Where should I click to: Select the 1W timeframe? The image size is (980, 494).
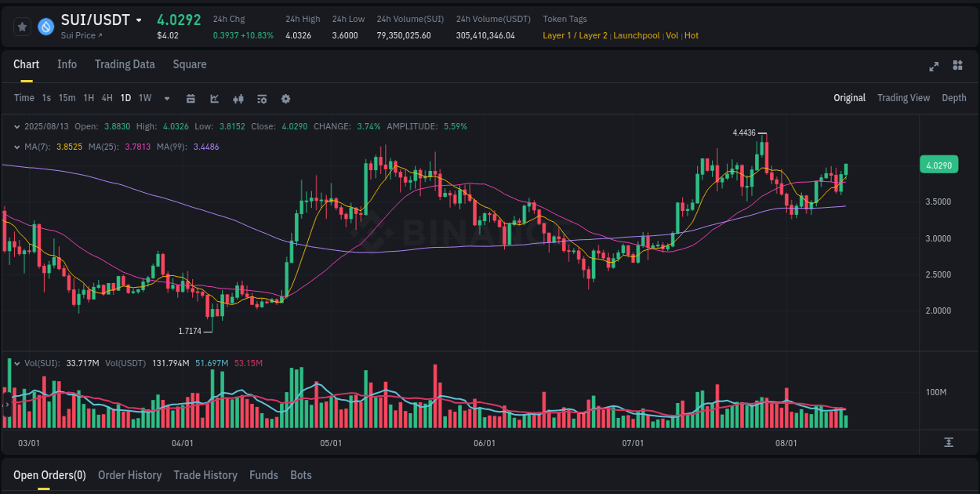click(144, 98)
